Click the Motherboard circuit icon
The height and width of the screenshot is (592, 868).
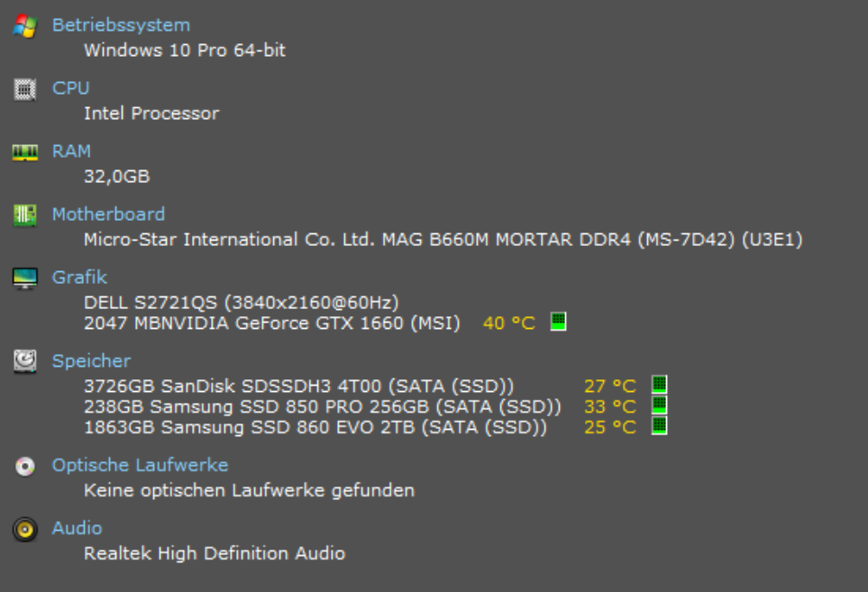[26, 214]
